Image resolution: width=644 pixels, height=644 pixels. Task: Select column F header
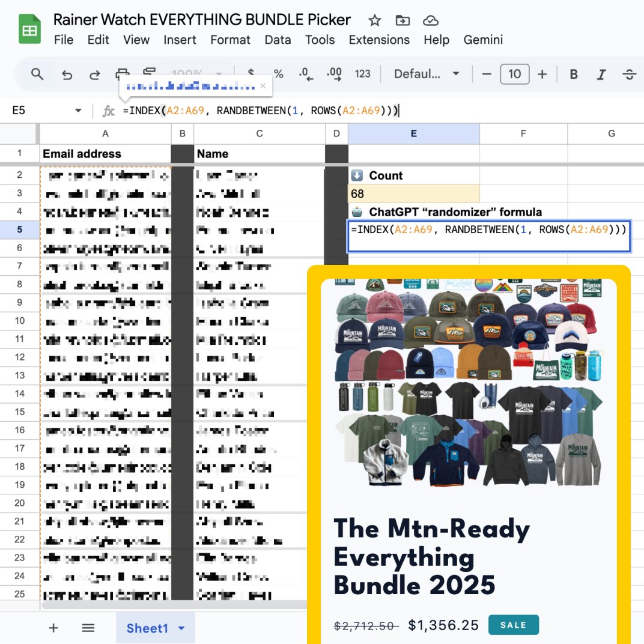coord(523,133)
